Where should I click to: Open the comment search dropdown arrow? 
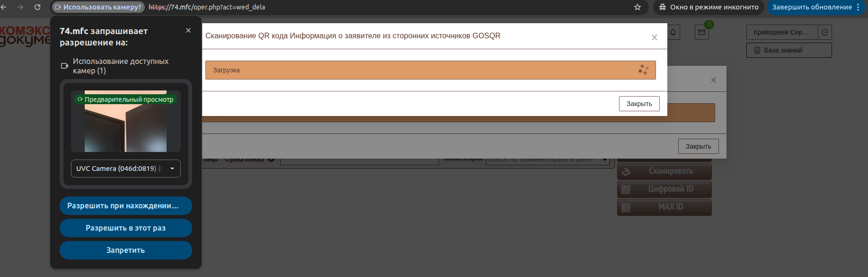(605, 160)
